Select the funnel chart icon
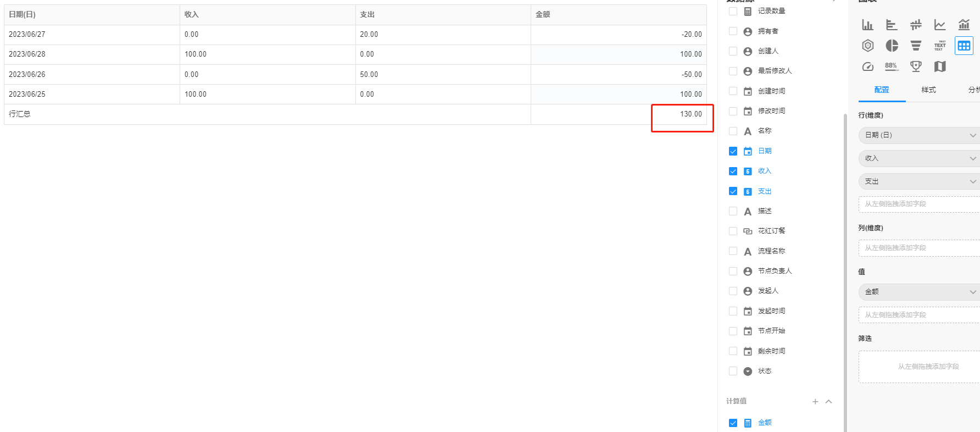 [x=916, y=46]
